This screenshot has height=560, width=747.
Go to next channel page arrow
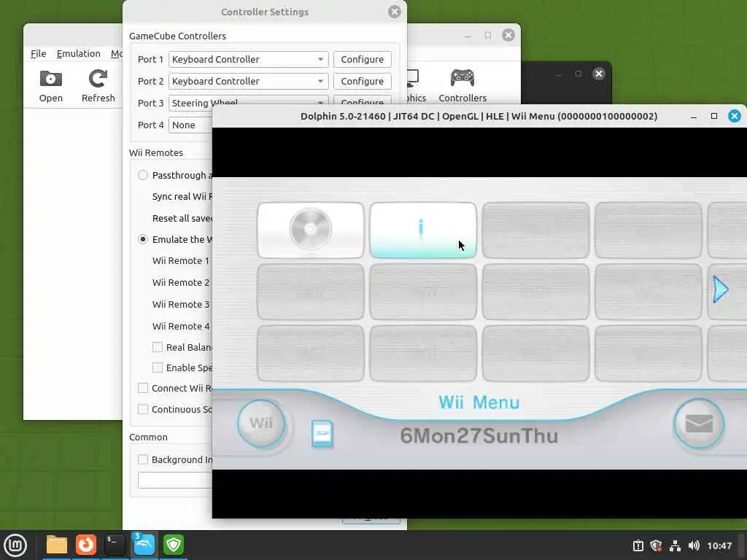coord(720,289)
